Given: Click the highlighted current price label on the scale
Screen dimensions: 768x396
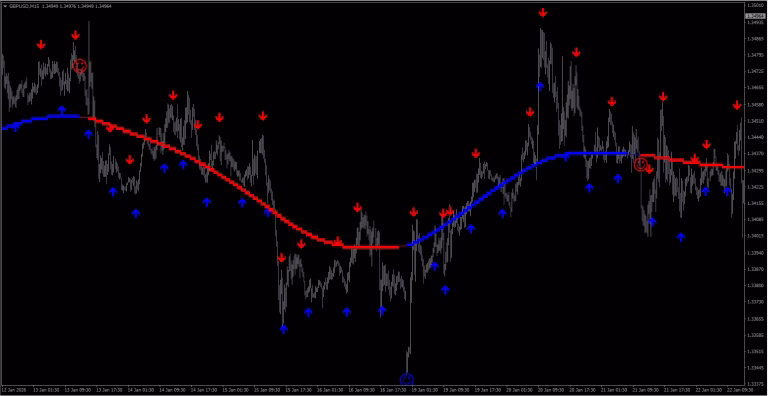Looking at the screenshot, I should (x=756, y=15).
